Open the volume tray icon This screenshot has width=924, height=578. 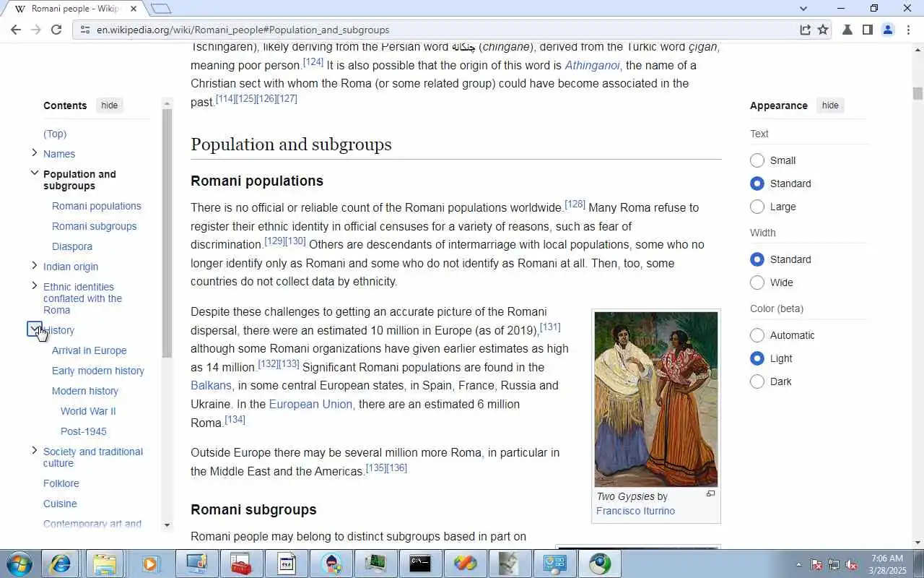point(851,564)
